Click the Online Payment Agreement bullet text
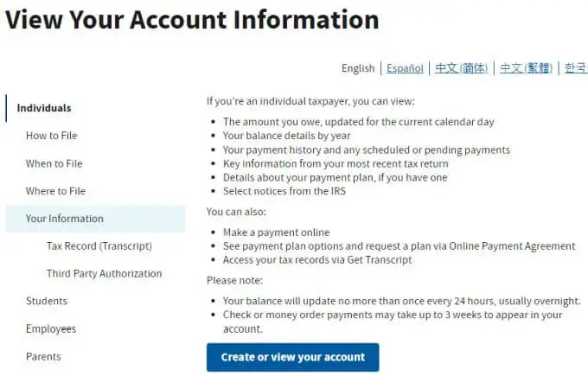588x376 pixels. [x=399, y=246]
